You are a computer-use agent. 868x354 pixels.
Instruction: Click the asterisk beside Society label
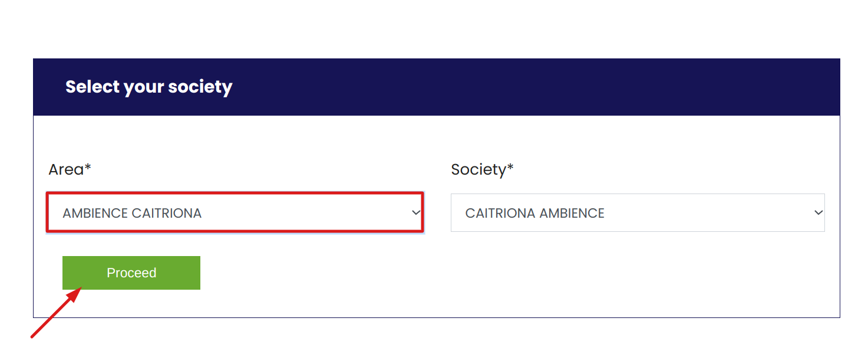point(510,168)
